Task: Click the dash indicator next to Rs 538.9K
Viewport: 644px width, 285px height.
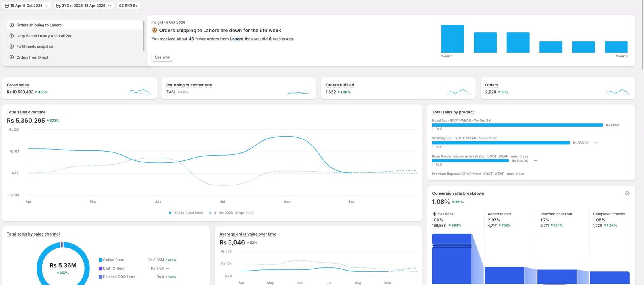Action: (535, 161)
